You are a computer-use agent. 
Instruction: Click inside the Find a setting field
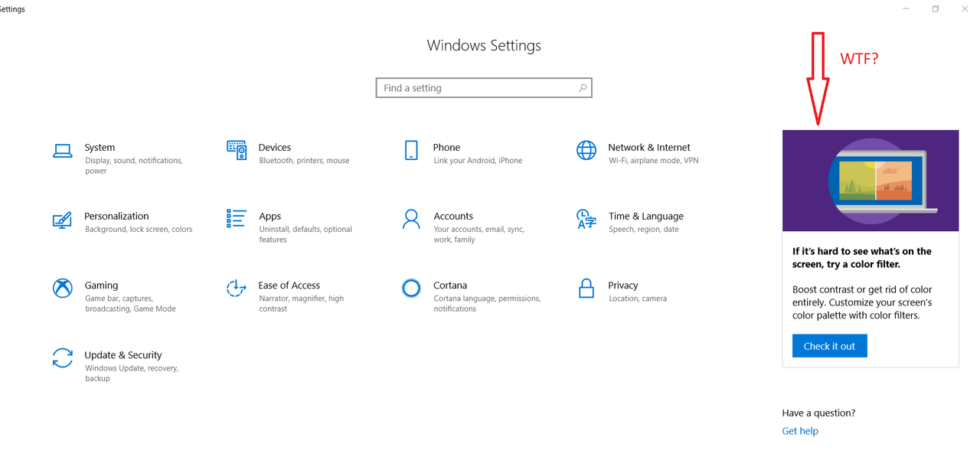click(484, 88)
